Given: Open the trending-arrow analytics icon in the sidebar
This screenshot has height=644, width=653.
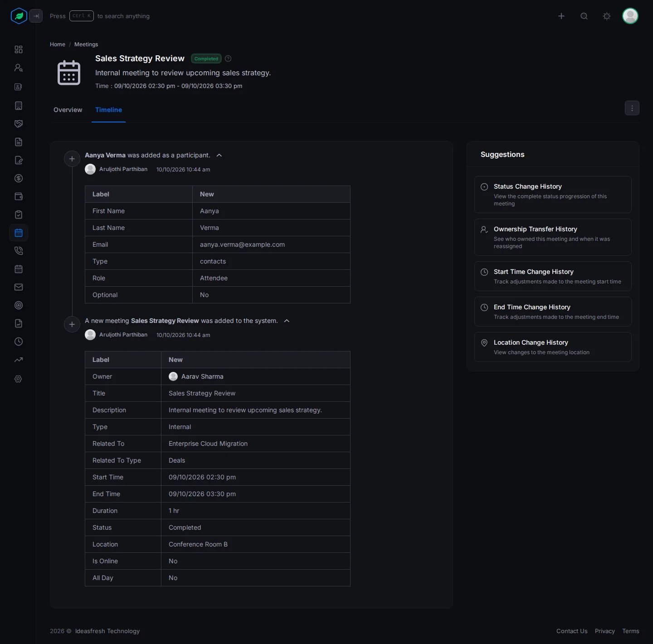Looking at the screenshot, I should coord(19,360).
